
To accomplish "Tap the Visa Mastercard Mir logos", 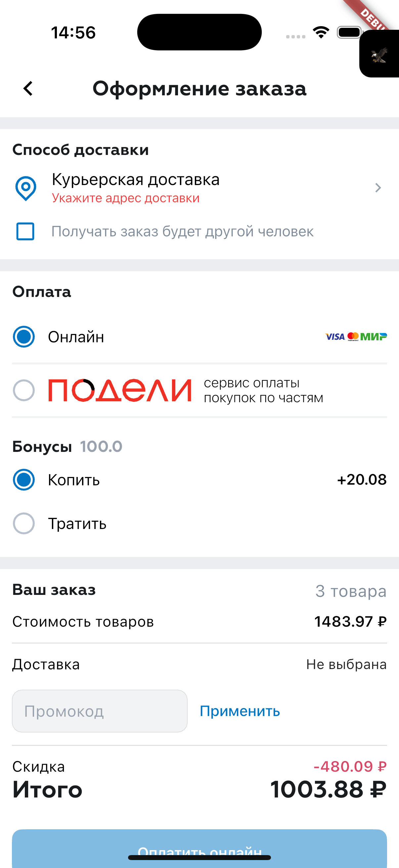I will click(356, 337).
